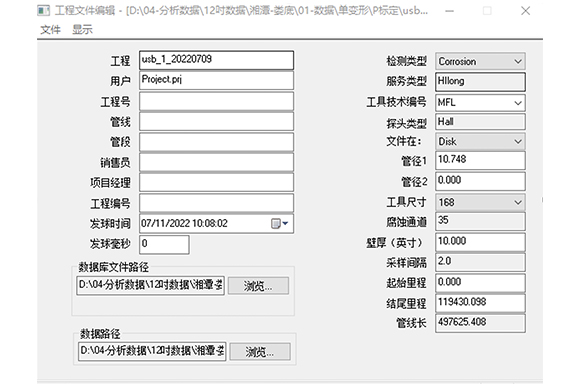Screen dimensions: 579x384
Task: Click the 数据库文件路径 group label
Action: 114,267
